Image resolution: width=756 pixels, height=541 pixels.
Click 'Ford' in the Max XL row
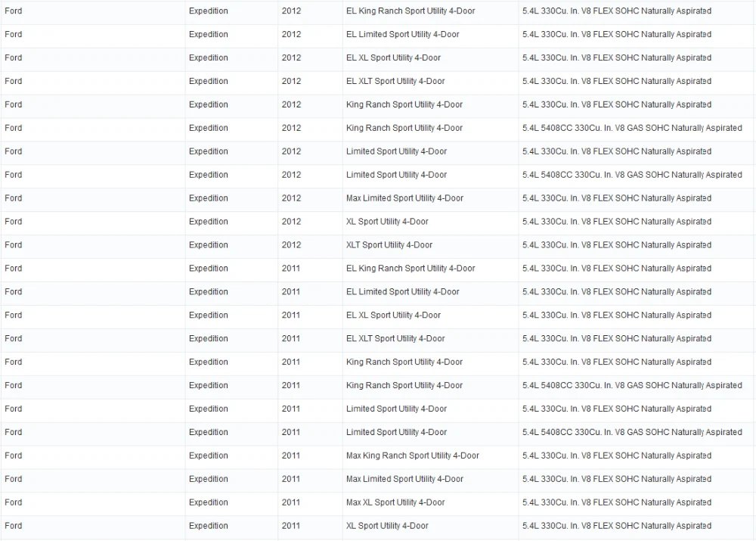14,502
